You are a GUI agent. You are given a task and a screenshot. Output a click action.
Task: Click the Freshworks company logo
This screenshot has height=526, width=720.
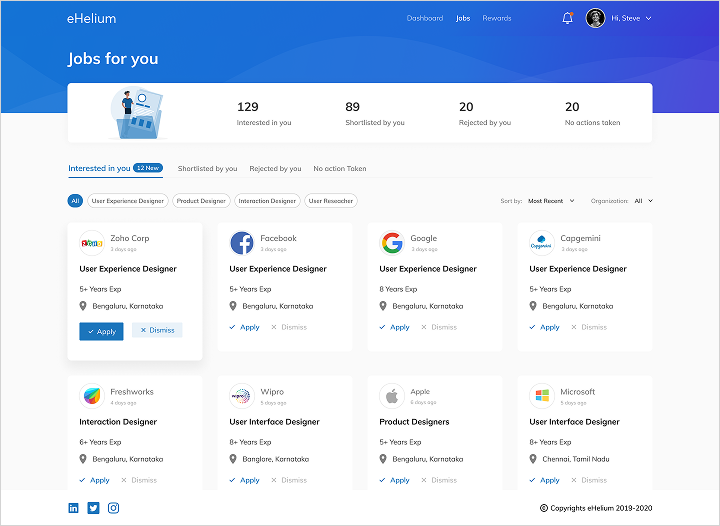(x=92, y=396)
